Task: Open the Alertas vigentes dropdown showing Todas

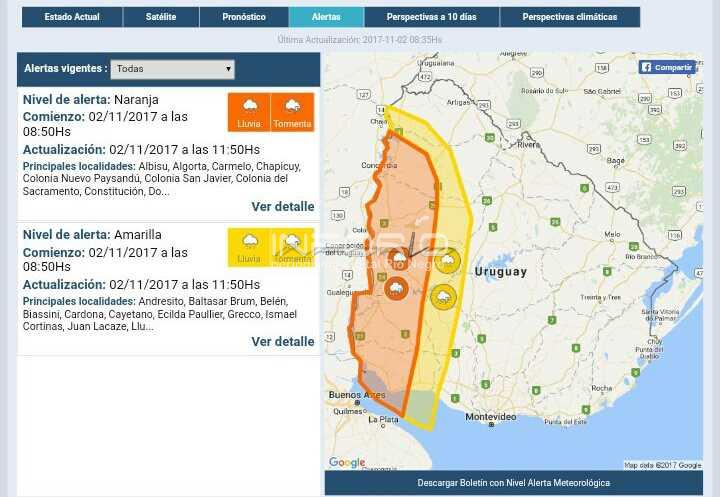Action: (172, 69)
